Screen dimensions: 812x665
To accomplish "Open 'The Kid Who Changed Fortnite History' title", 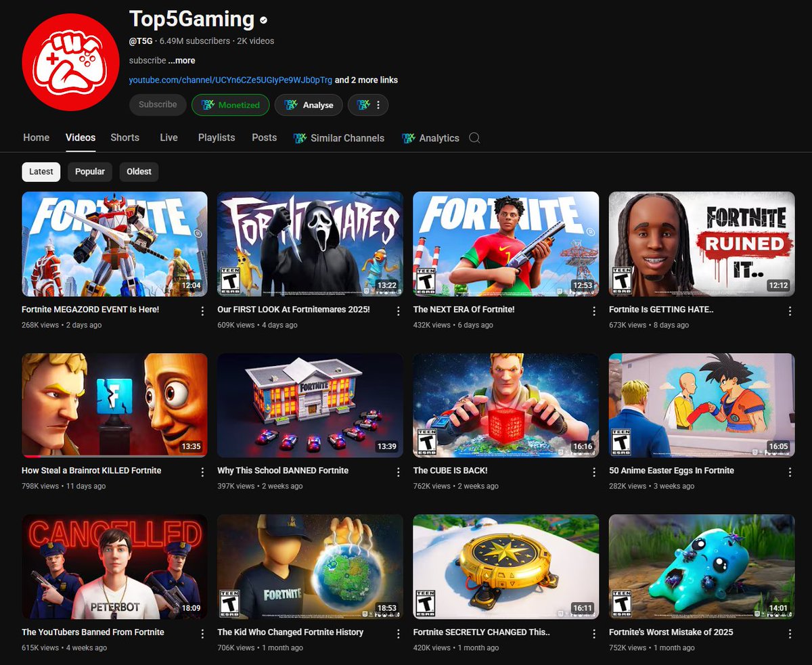I will pyautogui.click(x=290, y=632).
